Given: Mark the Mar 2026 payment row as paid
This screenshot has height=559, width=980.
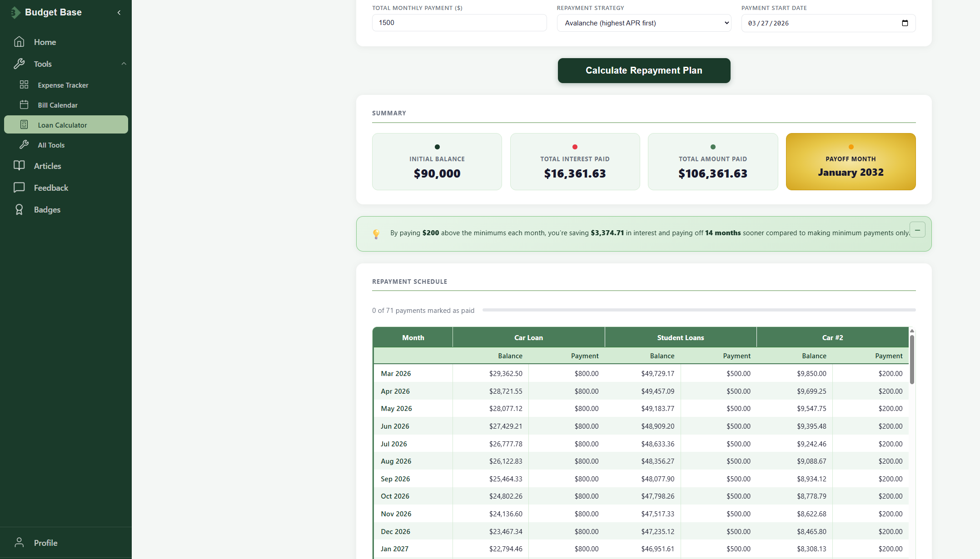Looking at the screenshot, I should (395, 373).
